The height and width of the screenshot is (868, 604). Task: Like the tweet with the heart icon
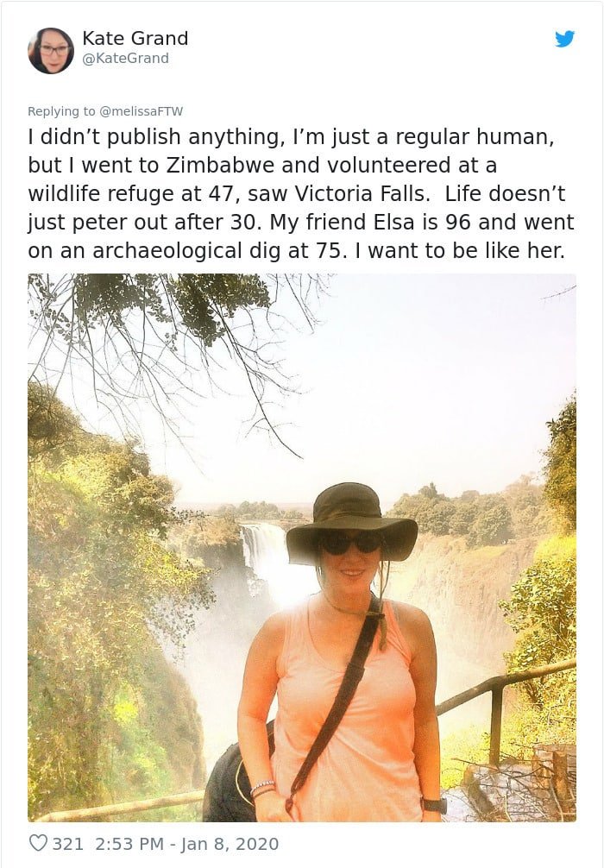[38, 843]
